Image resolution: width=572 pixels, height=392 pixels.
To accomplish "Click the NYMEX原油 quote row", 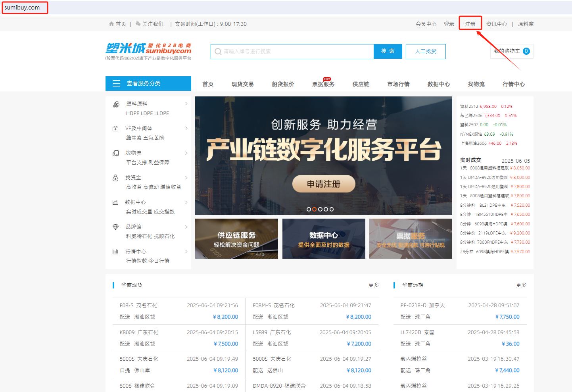I will (x=487, y=134).
